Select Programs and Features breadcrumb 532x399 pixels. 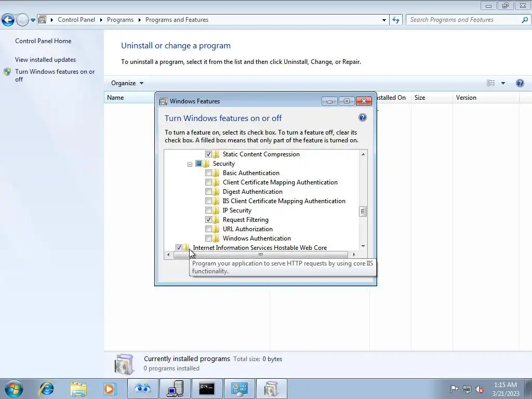point(177,20)
